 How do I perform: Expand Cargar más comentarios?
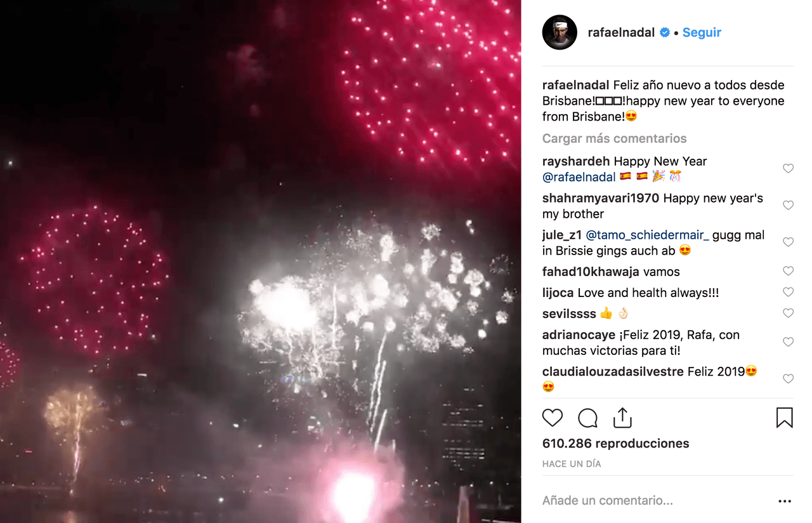tap(614, 138)
